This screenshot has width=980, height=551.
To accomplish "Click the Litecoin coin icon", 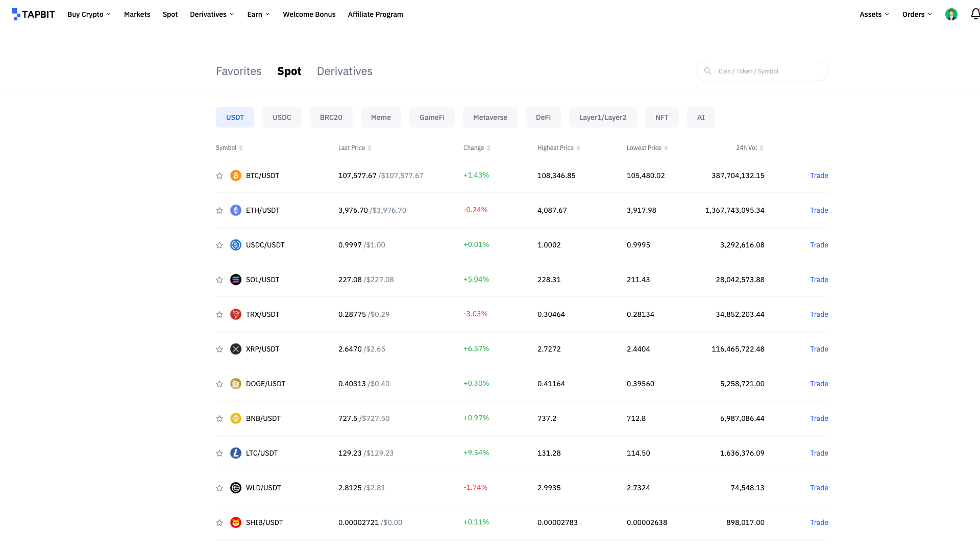I will coord(235,453).
